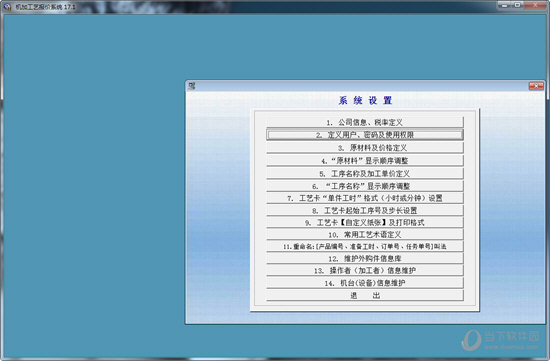The height and width of the screenshot is (361, 550).
Task: Open 工艺卡"单件工时"格式设置 button
Action: coord(365,198)
